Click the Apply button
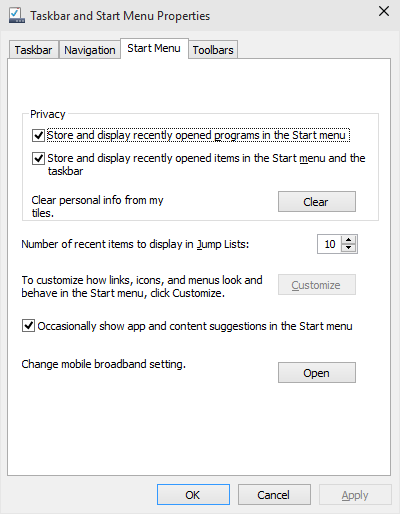 355,495
